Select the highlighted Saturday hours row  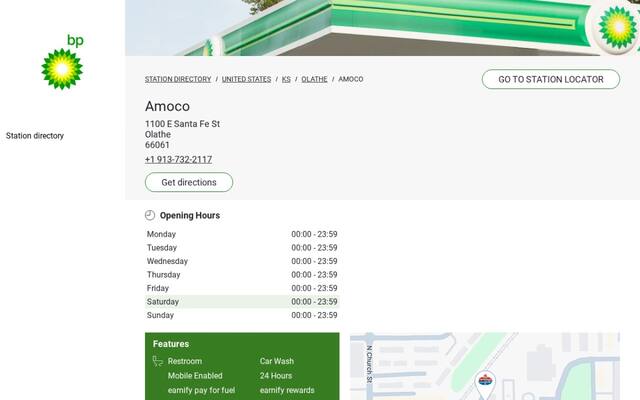(x=242, y=302)
